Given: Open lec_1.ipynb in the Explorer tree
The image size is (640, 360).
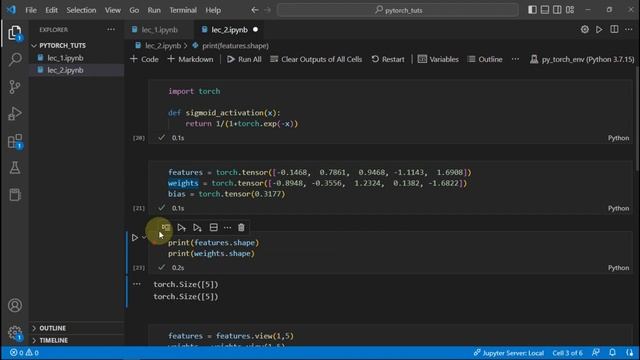Looking at the screenshot, I should (76, 58).
